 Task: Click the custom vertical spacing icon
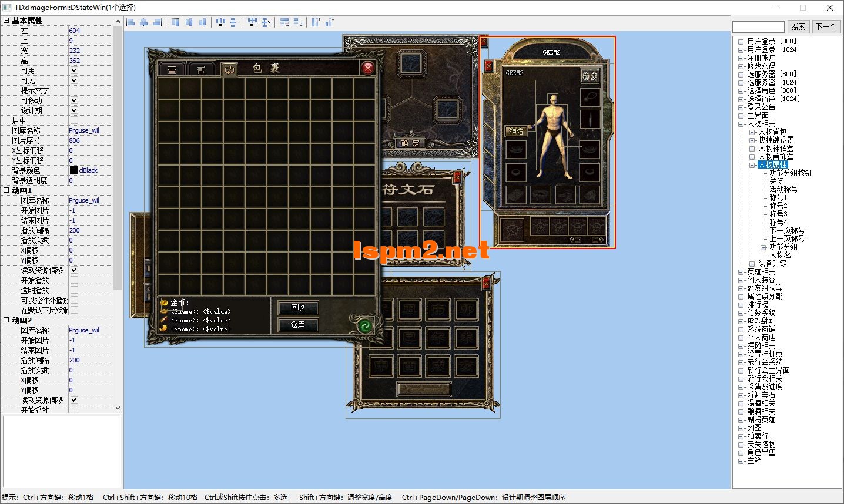click(x=266, y=22)
